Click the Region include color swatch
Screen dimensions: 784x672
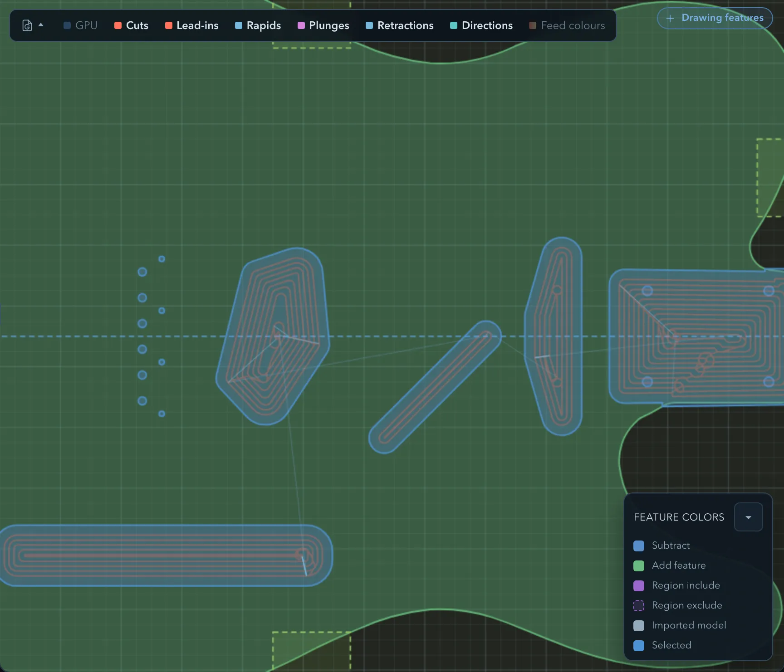(639, 585)
